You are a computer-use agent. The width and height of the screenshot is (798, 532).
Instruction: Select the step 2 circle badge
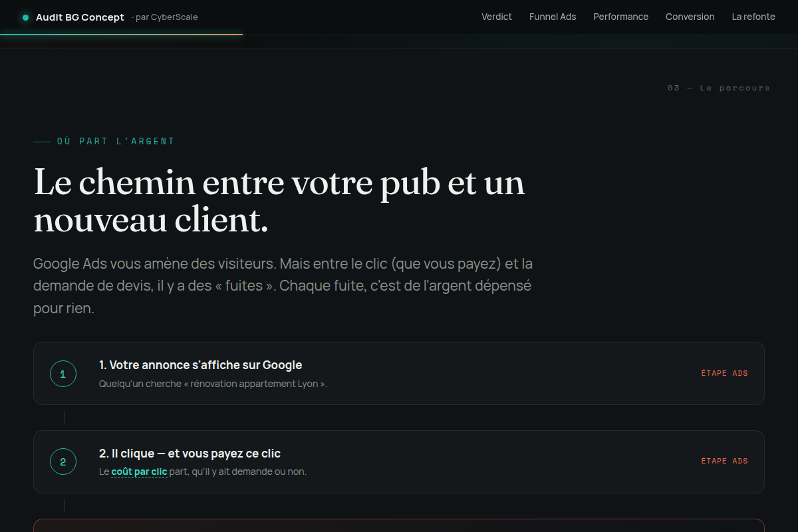63,462
